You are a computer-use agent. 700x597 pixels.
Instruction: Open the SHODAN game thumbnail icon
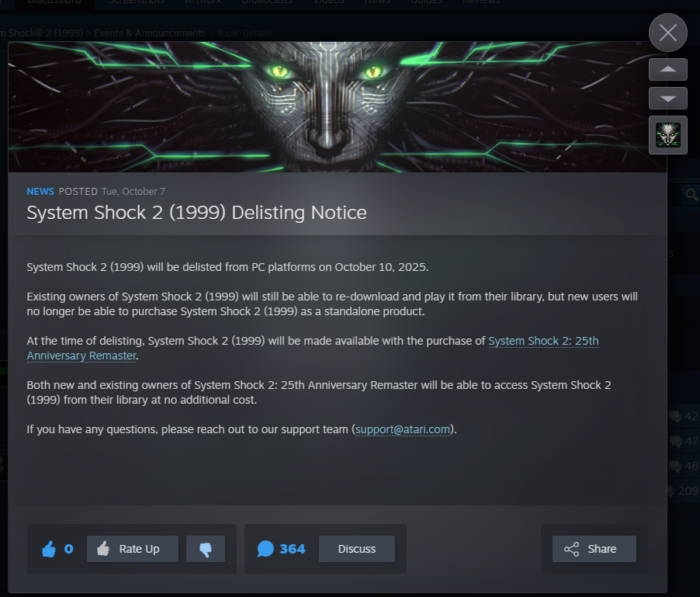(668, 135)
